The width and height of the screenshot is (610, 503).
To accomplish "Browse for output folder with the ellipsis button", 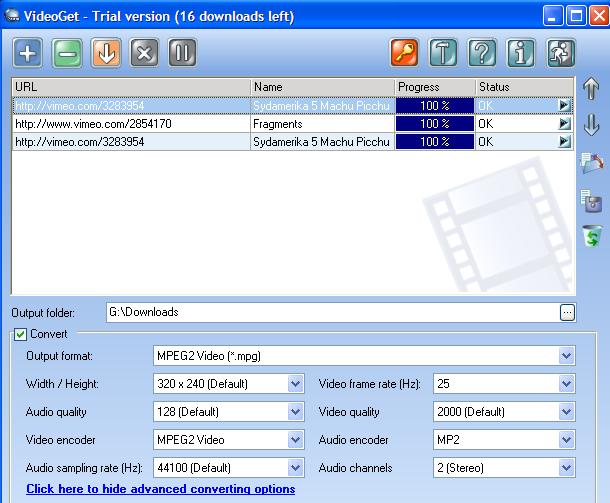I will click(x=567, y=313).
